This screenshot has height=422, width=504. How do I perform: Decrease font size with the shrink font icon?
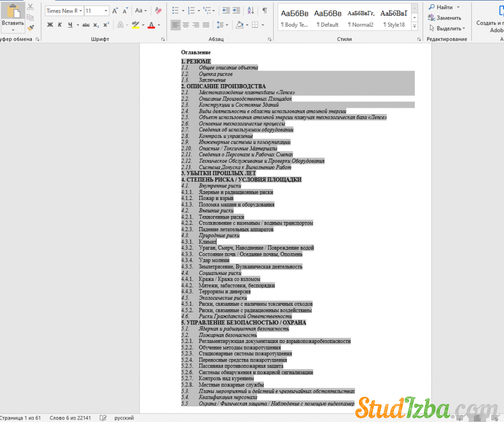click(125, 11)
